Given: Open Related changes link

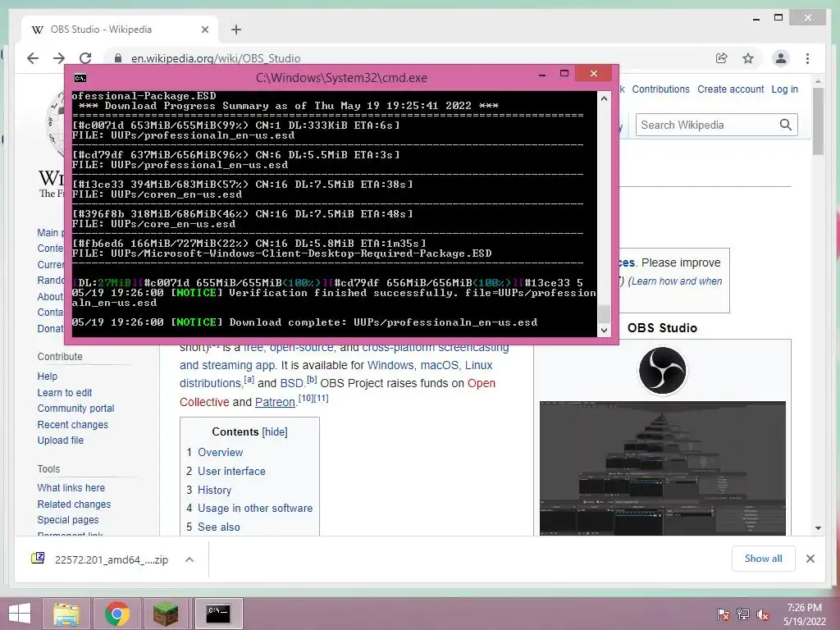Looking at the screenshot, I should 74,504.
